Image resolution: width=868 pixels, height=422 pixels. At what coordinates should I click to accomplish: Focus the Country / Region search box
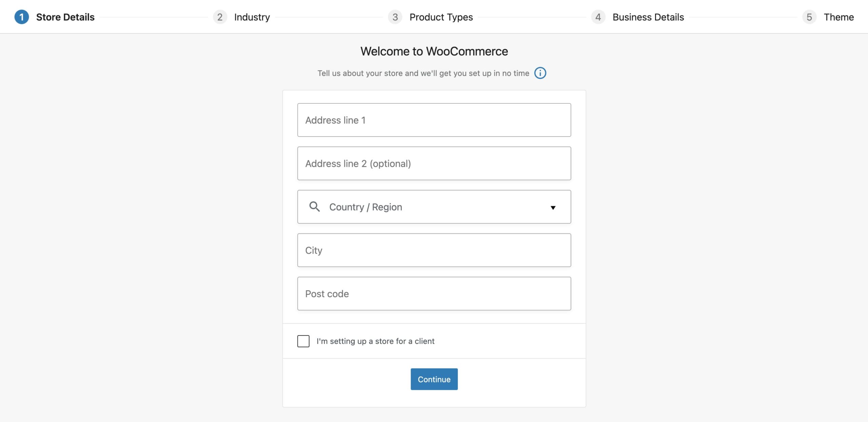(x=434, y=207)
